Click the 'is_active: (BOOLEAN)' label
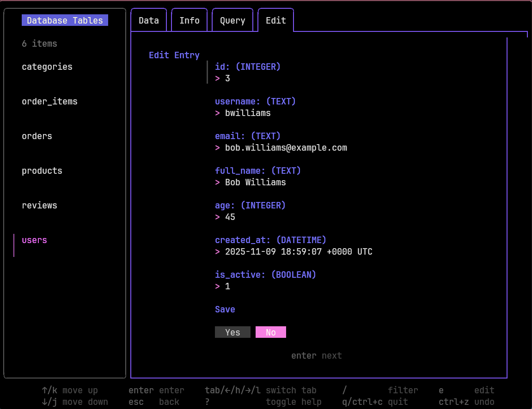The height and width of the screenshot is (409, 532). (266, 275)
